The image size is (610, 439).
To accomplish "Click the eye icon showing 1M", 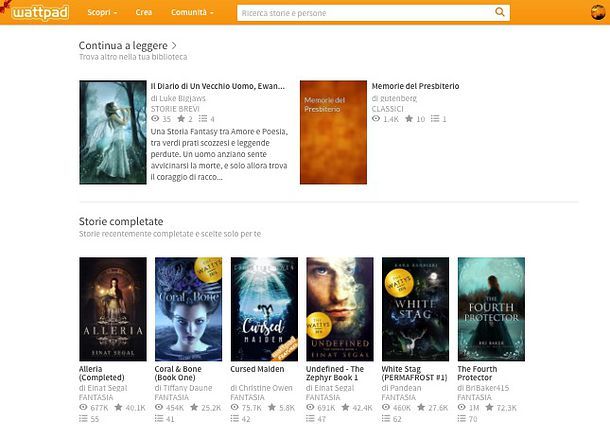I will tap(461, 407).
